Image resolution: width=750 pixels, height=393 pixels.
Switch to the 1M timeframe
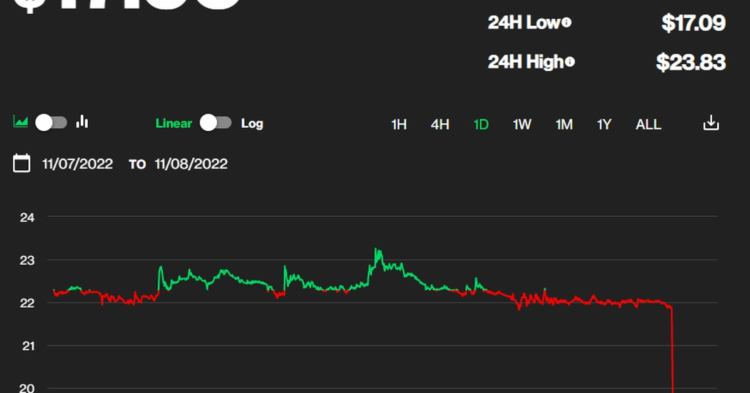click(x=564, y=125)
